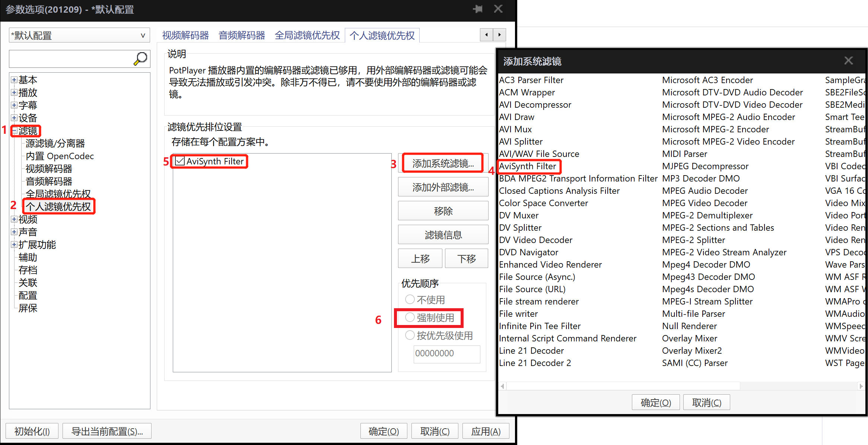868x445 pixels.
Task: Switch to the 全局滤镜优先权 tab
Action: pos(307,35)
